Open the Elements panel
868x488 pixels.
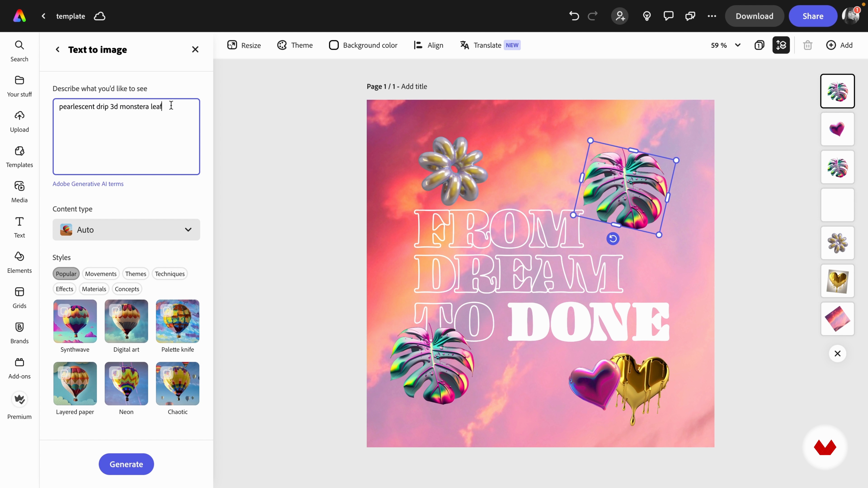pos(19,263)
